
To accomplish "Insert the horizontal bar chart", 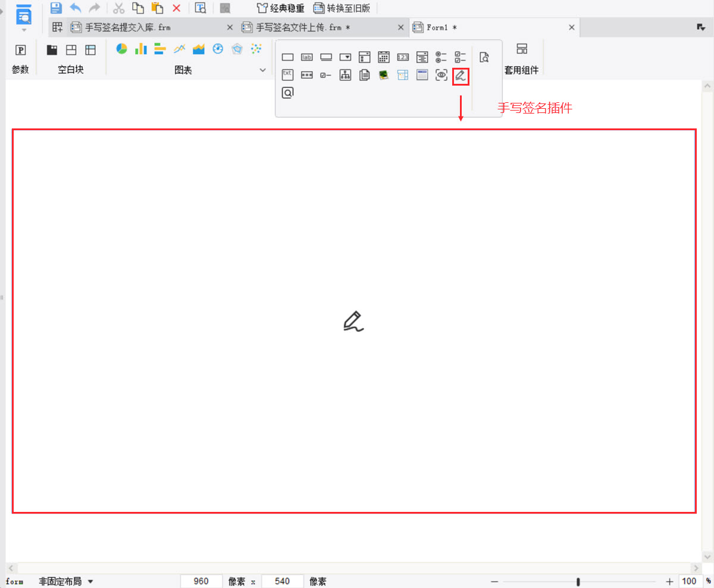I will point(160,49).
